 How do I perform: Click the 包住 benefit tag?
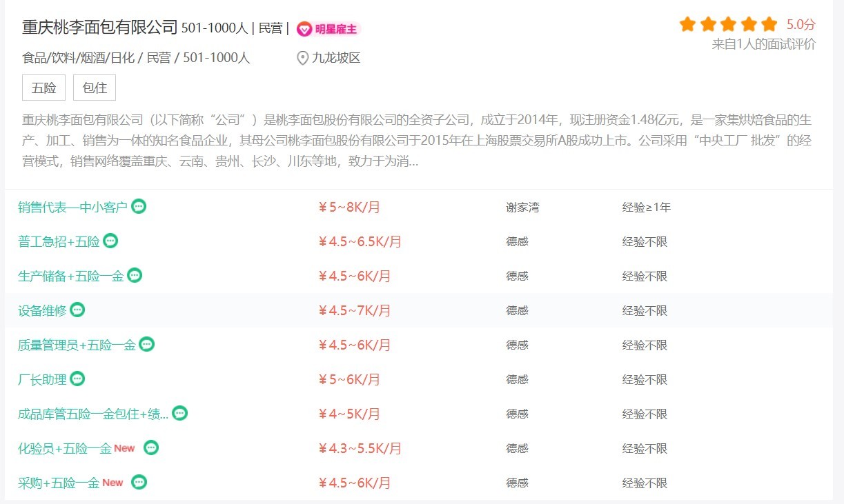point(95,88)
